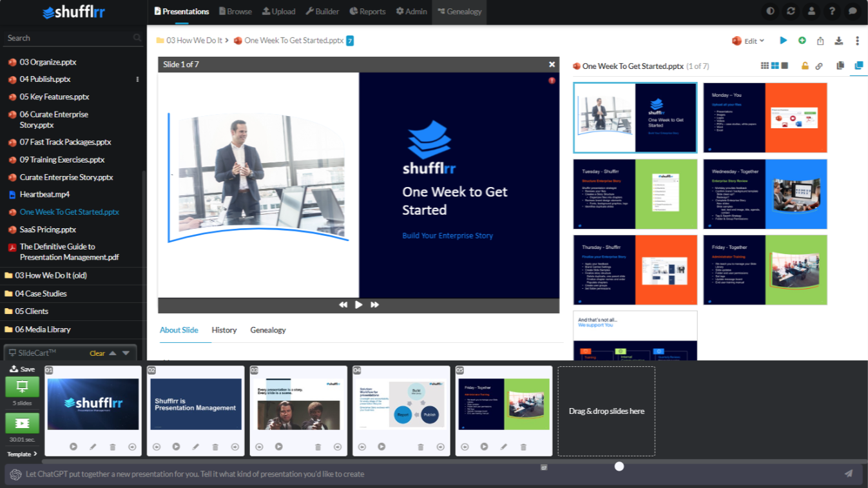Edit cart slide 01 with pencil icon
This screenshot has width=868, height=488.
(x=93, y=447)
